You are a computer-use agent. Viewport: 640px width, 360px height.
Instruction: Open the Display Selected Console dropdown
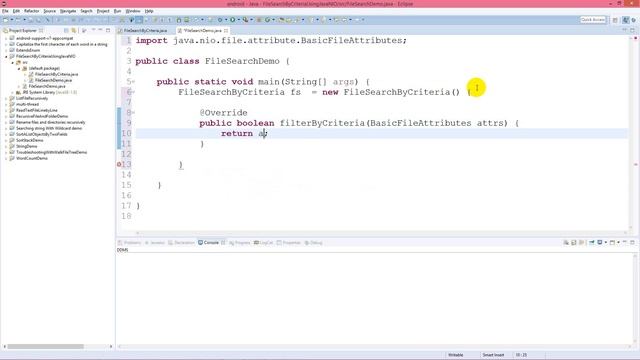pyautogui.click(x=605, y=242)
